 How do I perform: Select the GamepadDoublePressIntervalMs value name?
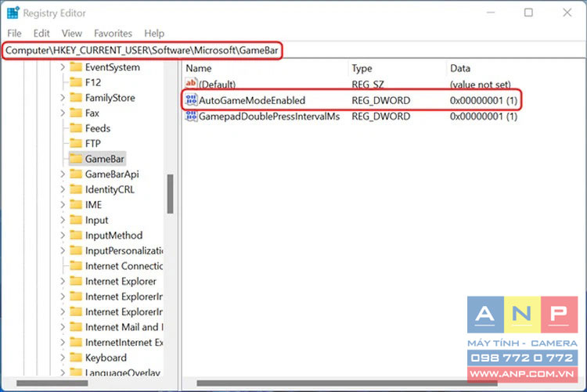click(269, 116)
